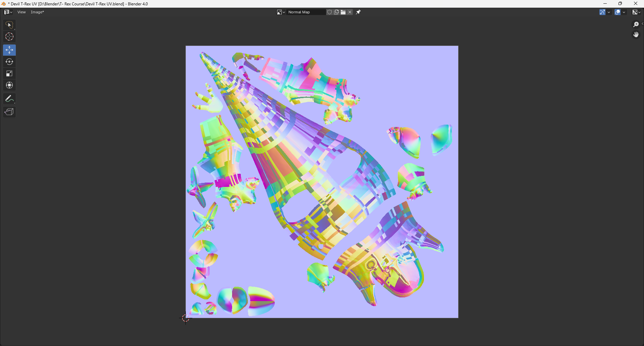Click the pan hand gizmo

click(x=636, y=34)
